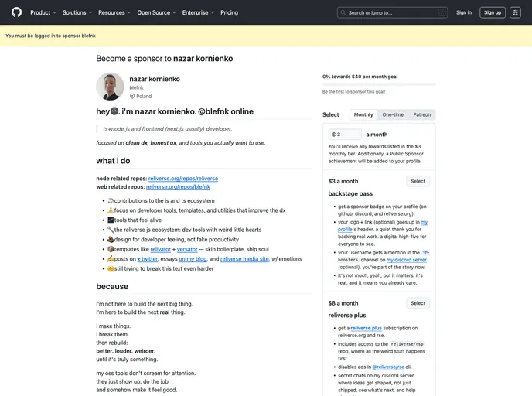Click the Sign in link
532x396 pixels.
(463, 12)
